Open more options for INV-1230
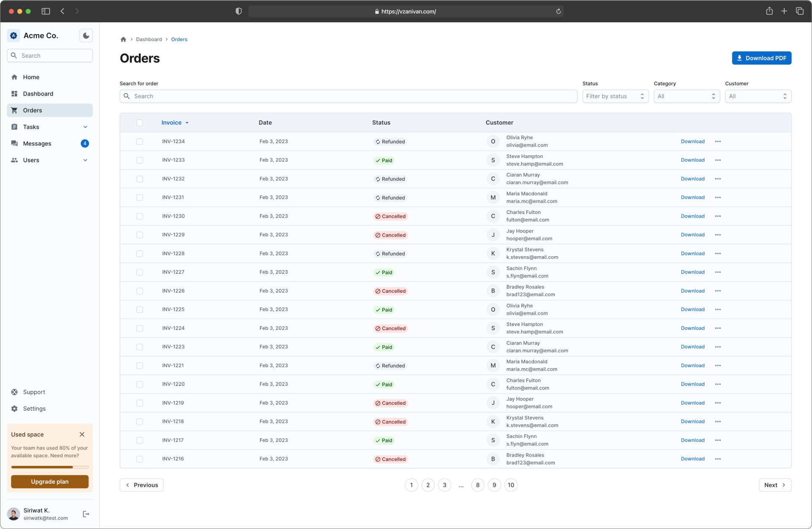The image size is (812, 529). click(x=718, y=216)
